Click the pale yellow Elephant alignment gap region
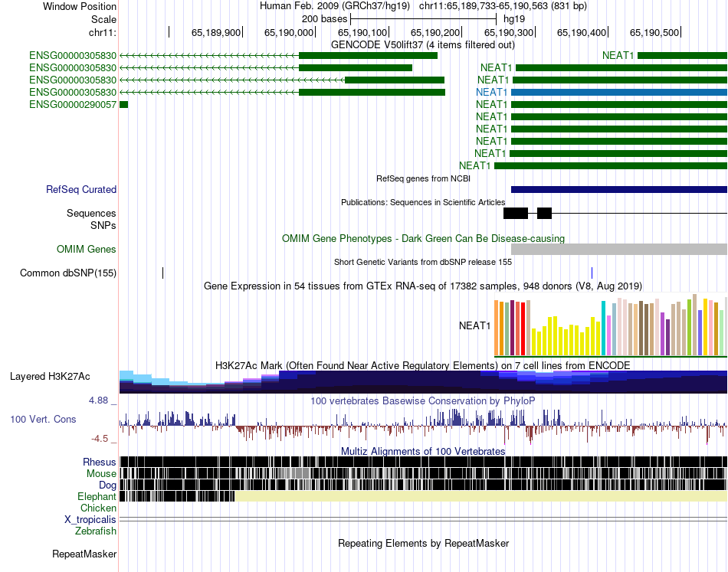 click(x=481, y=496)
